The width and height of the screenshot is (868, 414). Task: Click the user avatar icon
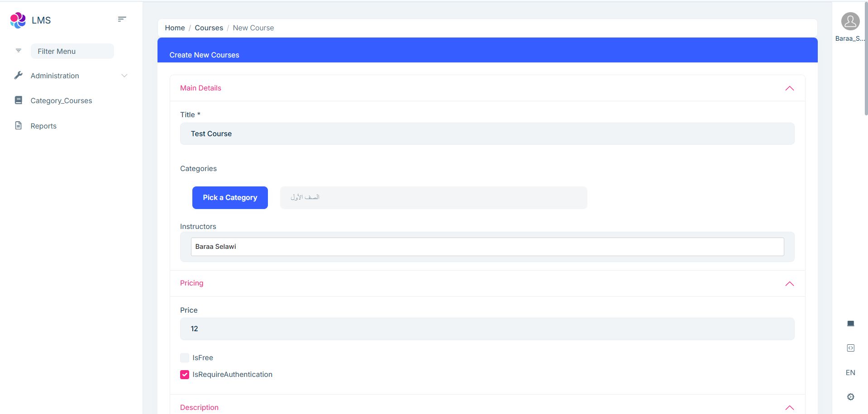pos(850,21)
